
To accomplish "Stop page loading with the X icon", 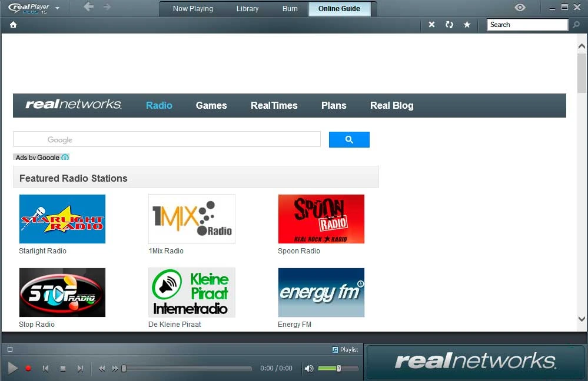I will pyautogui.click(x=431, y=25).
